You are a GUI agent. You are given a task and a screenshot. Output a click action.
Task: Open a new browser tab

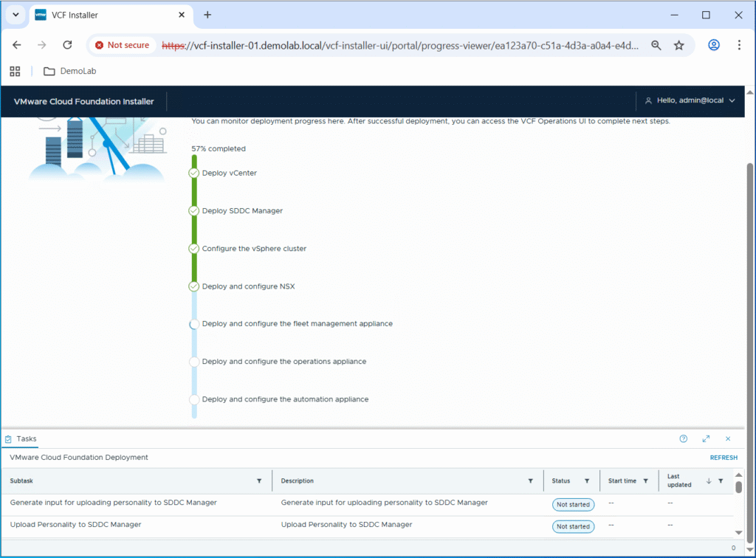[x=207, y=15]
